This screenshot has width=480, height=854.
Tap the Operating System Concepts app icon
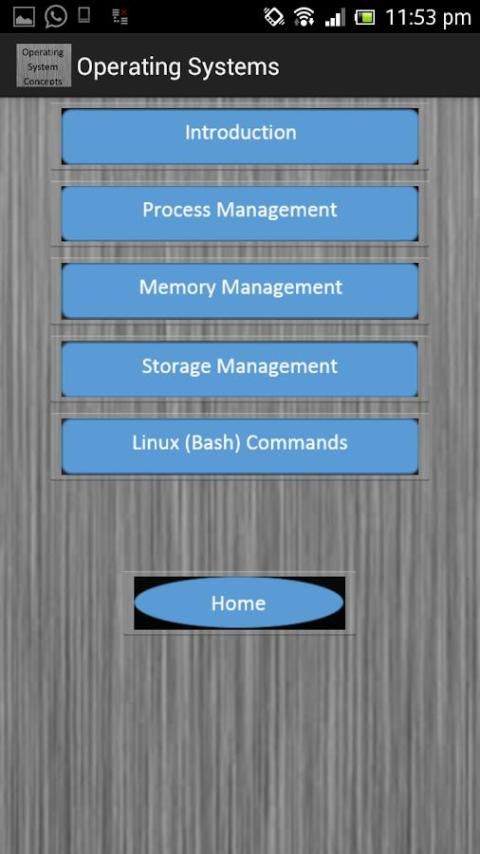point(44,66)
